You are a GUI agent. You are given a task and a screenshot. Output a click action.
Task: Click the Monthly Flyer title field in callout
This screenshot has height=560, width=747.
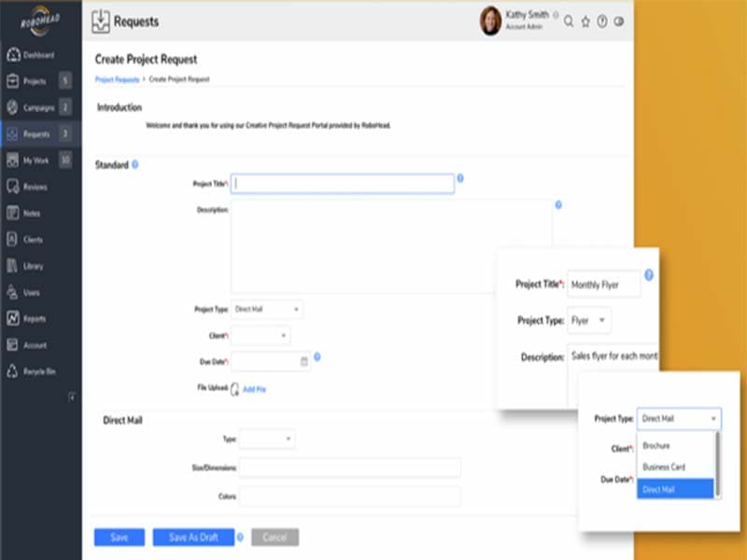click(603, 285)
